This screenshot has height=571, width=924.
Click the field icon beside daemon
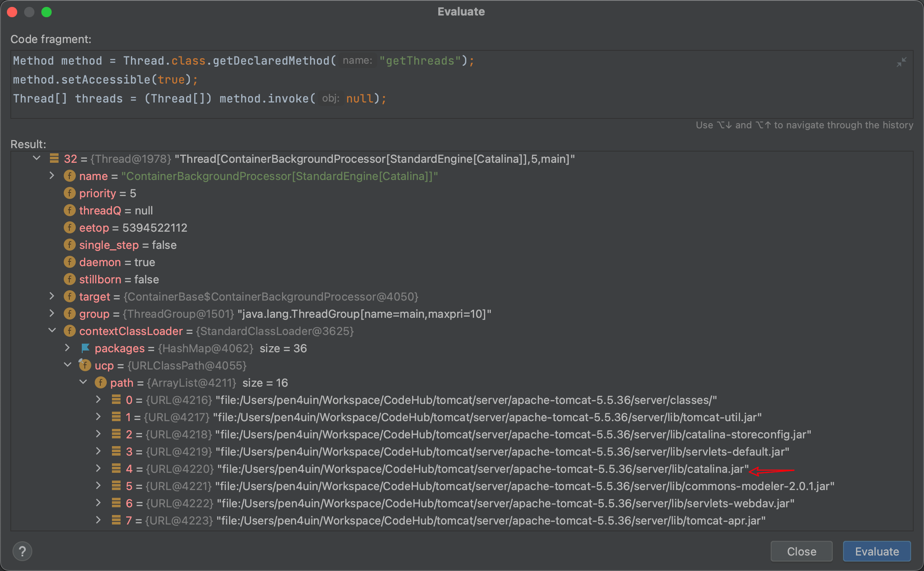(70, 262)
